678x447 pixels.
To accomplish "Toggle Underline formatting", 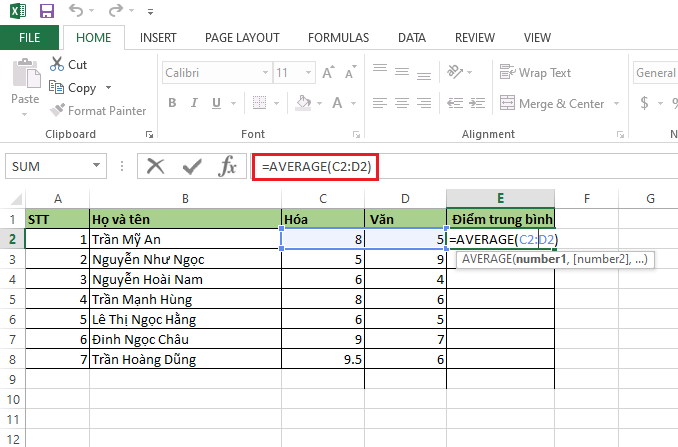I will tap(217, 103).
